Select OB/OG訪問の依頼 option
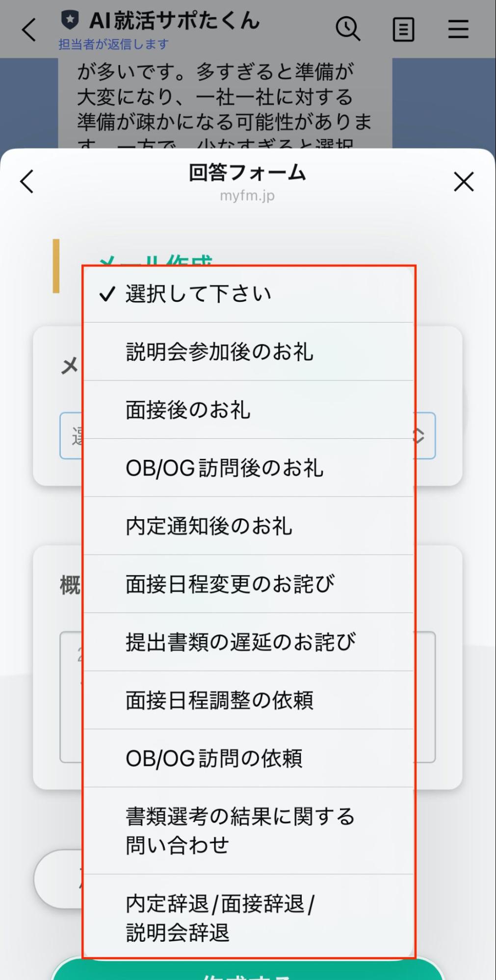 point(214,758)
